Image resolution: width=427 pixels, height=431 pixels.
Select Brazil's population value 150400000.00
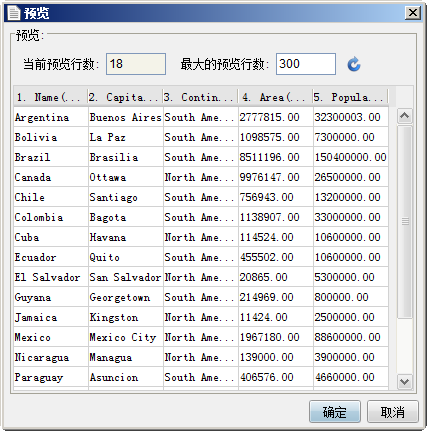tap(351, 157)
